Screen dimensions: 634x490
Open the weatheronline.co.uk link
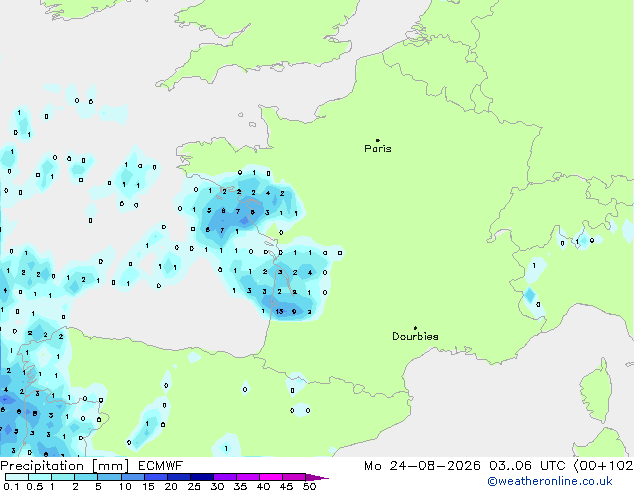click(550, 481)
